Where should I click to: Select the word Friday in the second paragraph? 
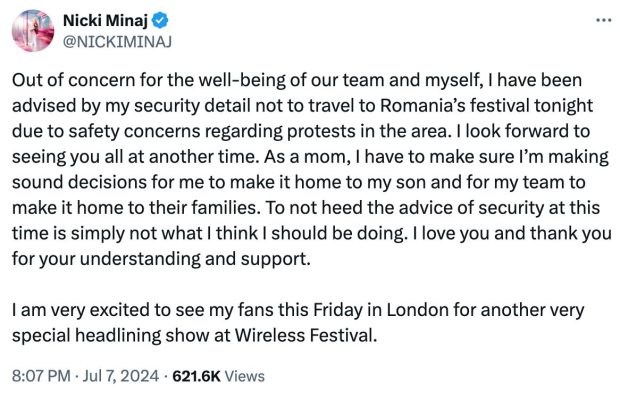(x=338, y=310)
